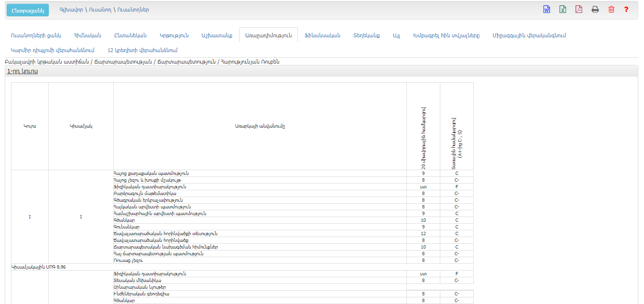Image resolution: width=644 pixels, height=304 pixels.
Task: Collapse the 1-ին կուրս section header
Action: click(x=22, y=71)
